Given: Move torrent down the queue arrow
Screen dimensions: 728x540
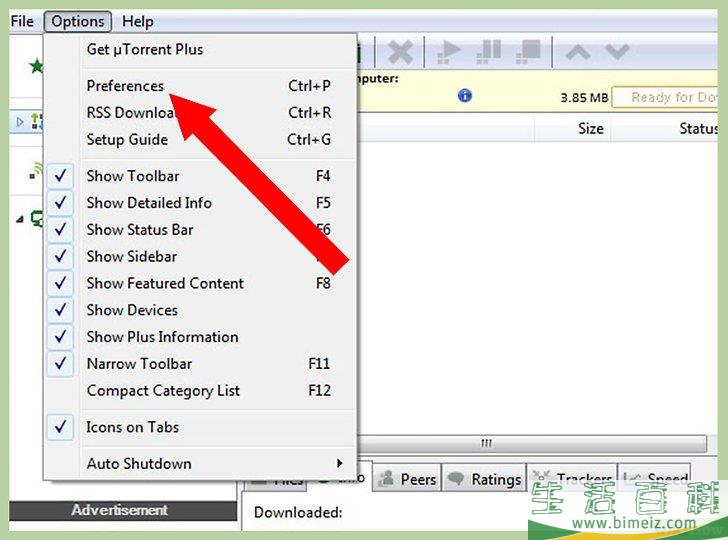Looking at the screenshot, I should [x=617, y=52].
